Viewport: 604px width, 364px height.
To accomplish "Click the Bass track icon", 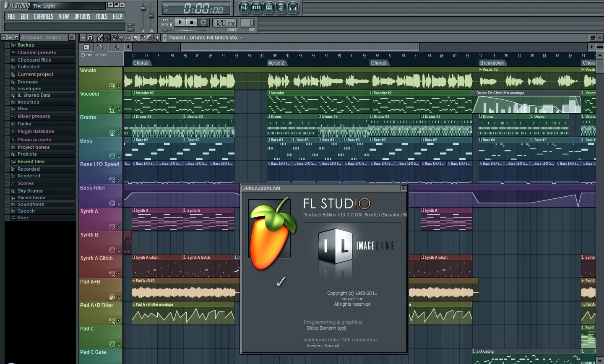I will (112, 156).
